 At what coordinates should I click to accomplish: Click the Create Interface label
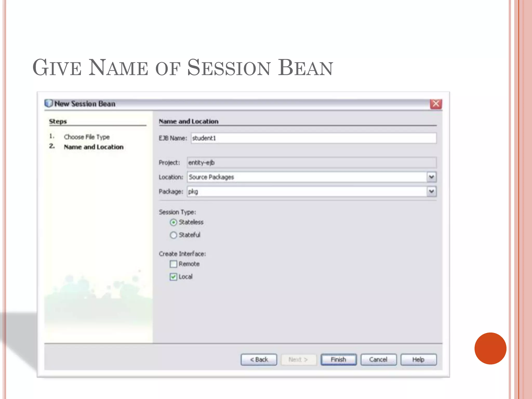coord(182,254)
